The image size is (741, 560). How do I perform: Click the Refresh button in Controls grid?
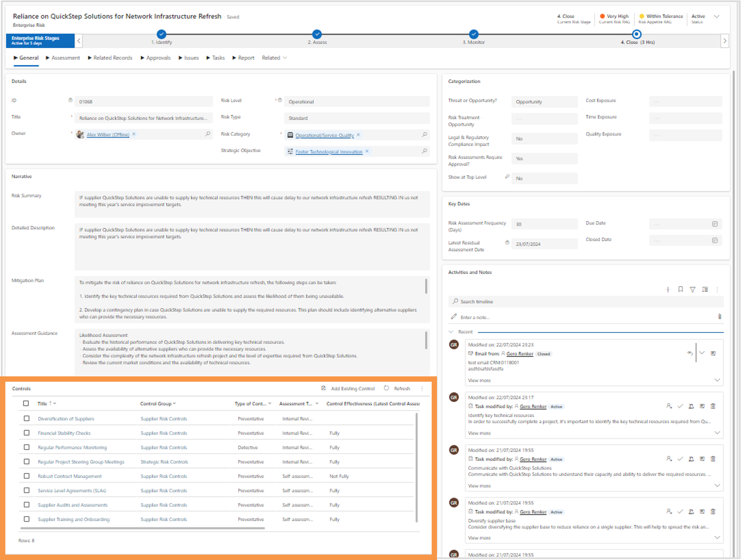397,389
